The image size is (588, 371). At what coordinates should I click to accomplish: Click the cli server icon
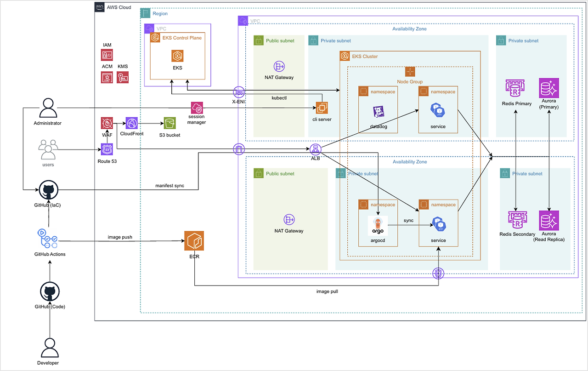point(321,108)
